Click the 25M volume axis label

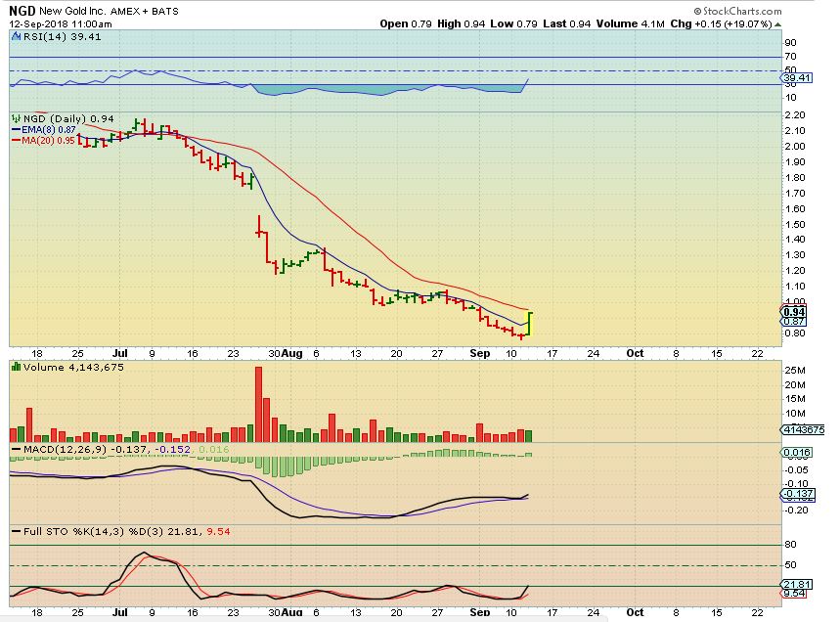tap(795, 371)
